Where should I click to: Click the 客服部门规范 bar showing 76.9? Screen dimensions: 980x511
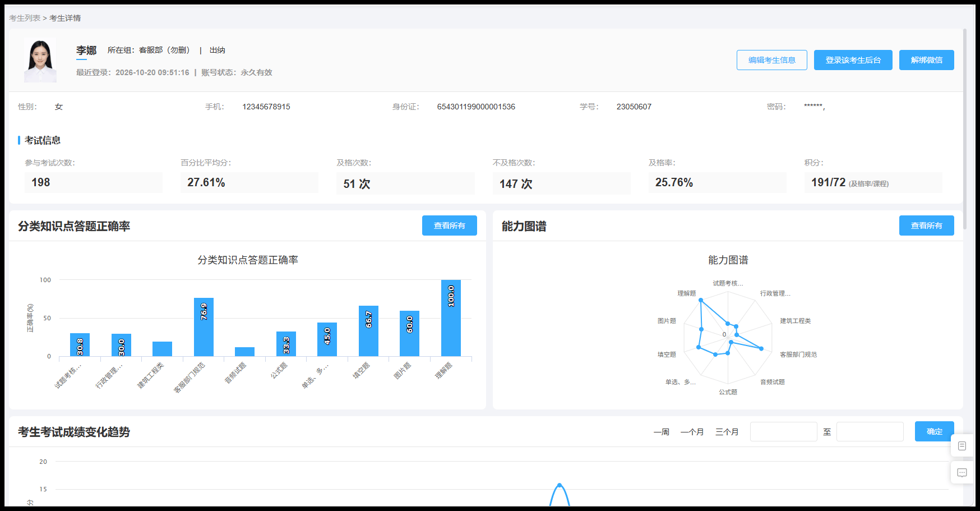(x=204, y=327)
